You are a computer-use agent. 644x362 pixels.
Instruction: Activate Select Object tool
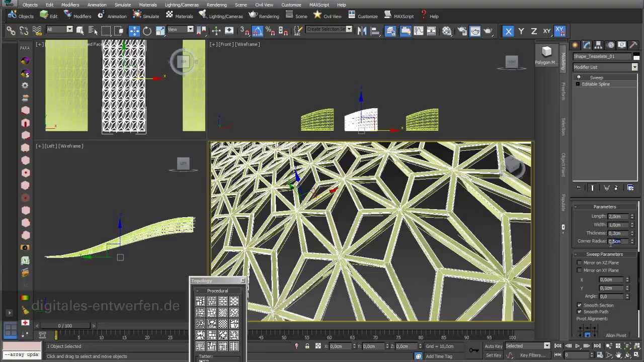80,31
